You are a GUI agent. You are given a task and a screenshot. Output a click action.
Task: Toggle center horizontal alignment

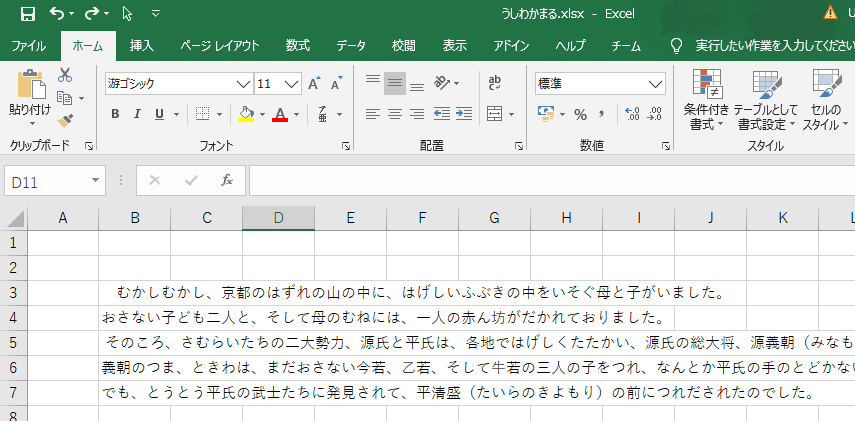tap(394, 114)
